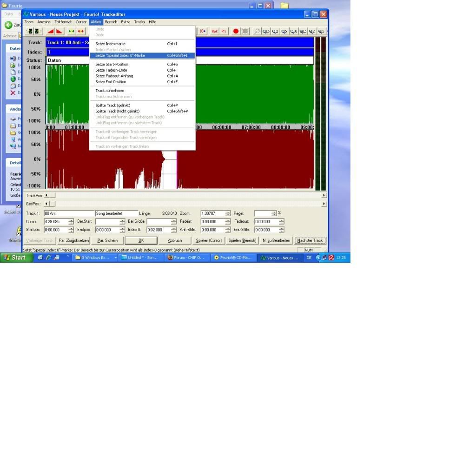The width and height of the screenshot is (476, 470).
Task: Click the Index 0 stepper arrows
Action: click(174, 230)
